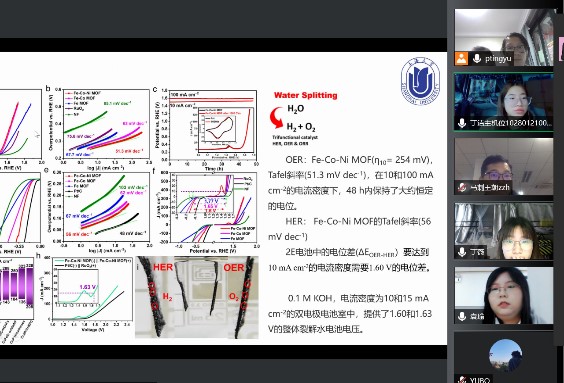Click the muted microphone icon beside YUBO

(463, 379)
